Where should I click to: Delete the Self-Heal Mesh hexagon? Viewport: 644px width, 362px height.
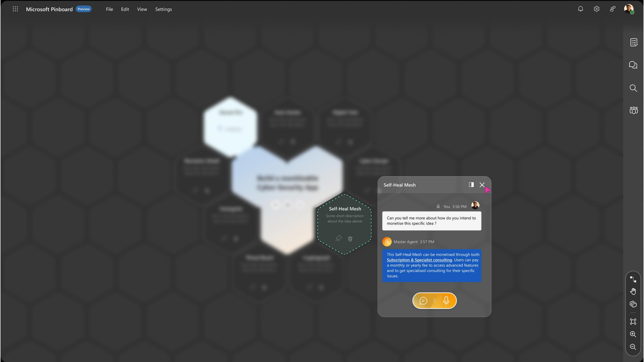click(350, 239)
